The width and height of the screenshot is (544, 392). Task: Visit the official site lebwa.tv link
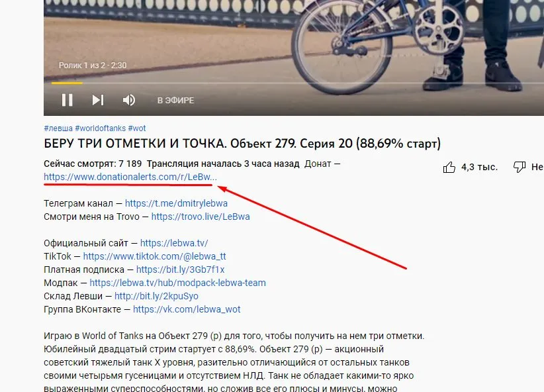[174, 243]
